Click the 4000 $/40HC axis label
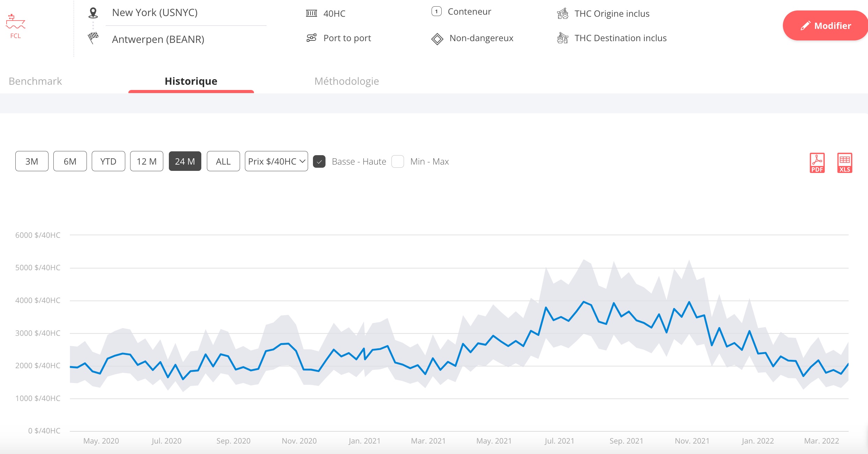The image size is (868, 454). click(x=38, y=300)
